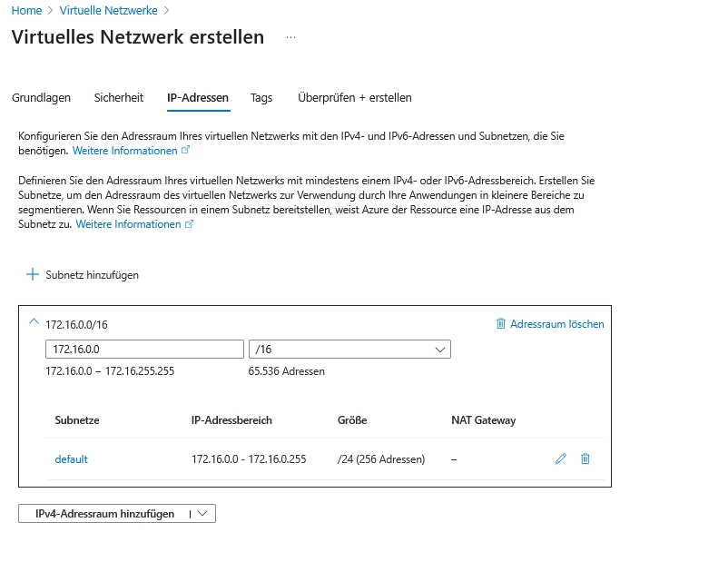Image resolution: width=728 pixels, height=562 pixels.
Task: Click external-link icon after second Weitere Informationen
Action: [190, 224]
